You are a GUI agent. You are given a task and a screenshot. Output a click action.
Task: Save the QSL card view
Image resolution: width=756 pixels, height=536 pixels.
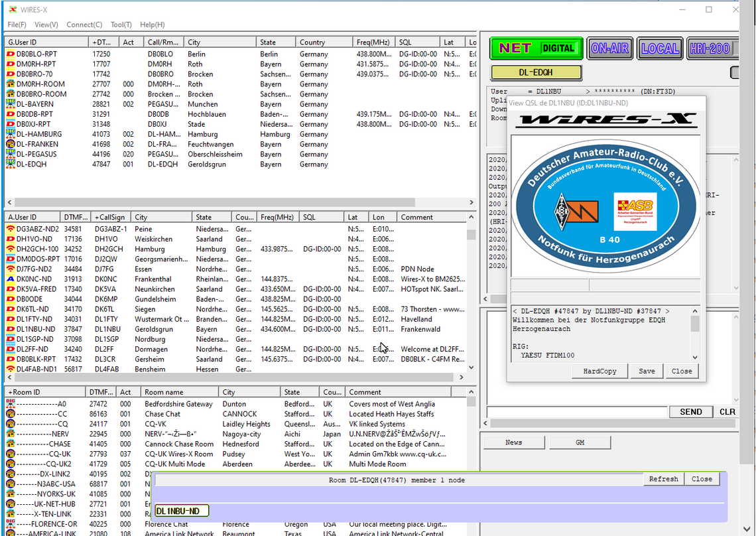point(647,371)
